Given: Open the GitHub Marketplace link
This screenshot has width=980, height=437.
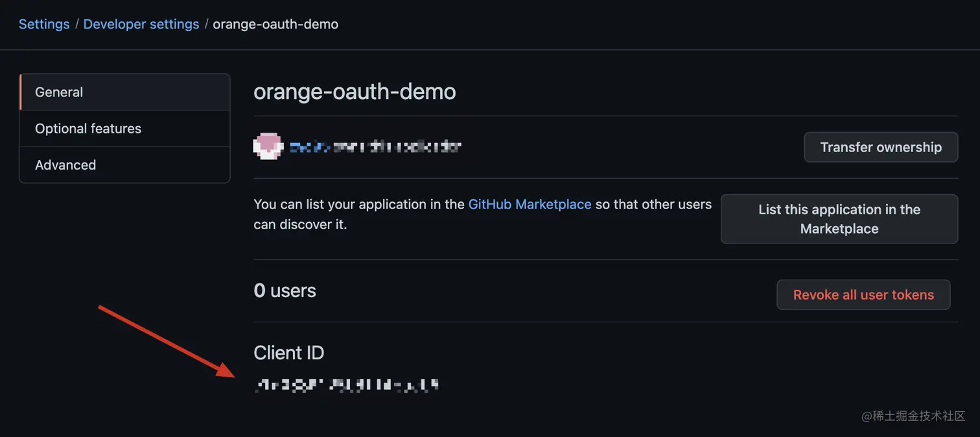Looking at the screenshot, I should (x=530, y=204).
